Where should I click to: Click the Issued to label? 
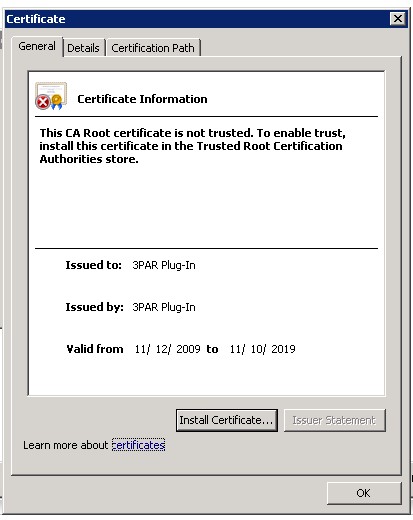click(x=93, y=265)
